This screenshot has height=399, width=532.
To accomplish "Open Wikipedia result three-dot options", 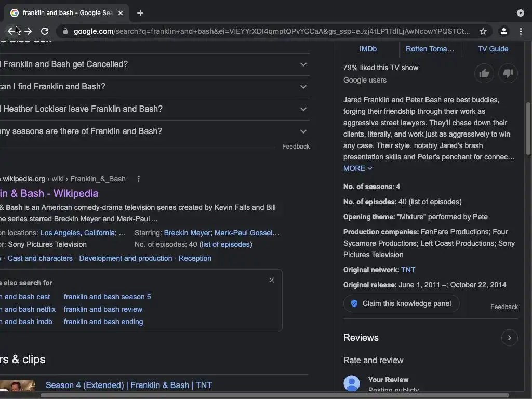I will (138, 179).
